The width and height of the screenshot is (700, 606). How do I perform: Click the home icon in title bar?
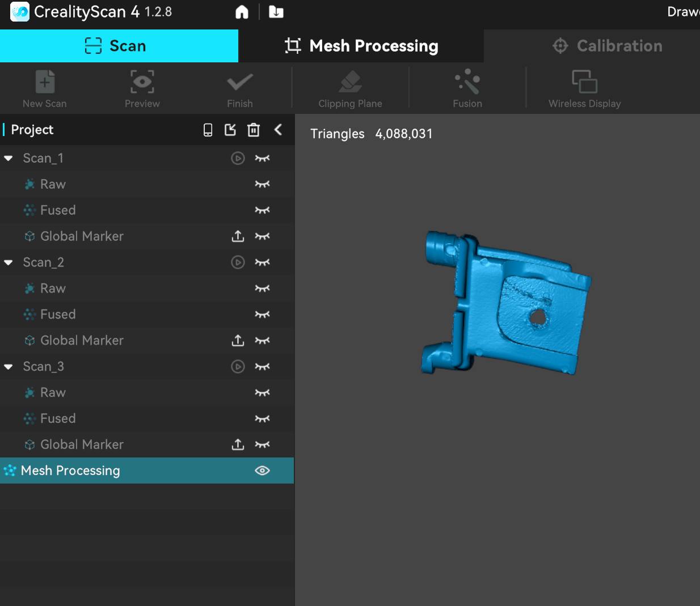242,12
